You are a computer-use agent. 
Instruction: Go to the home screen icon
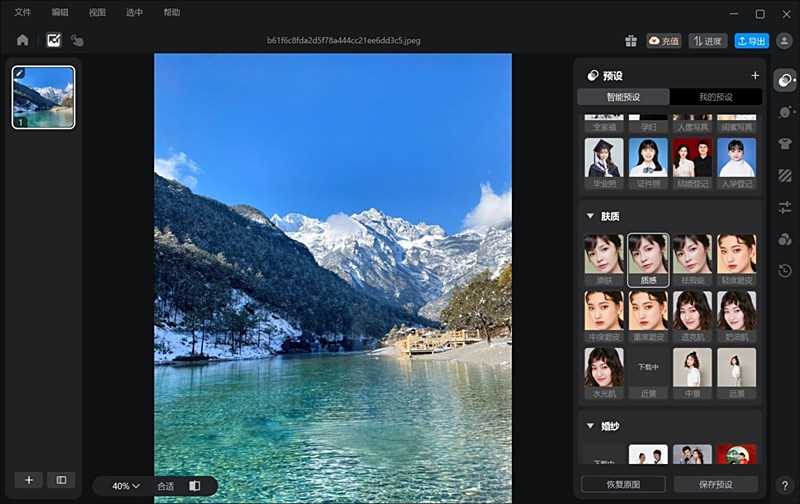point(22,41)
